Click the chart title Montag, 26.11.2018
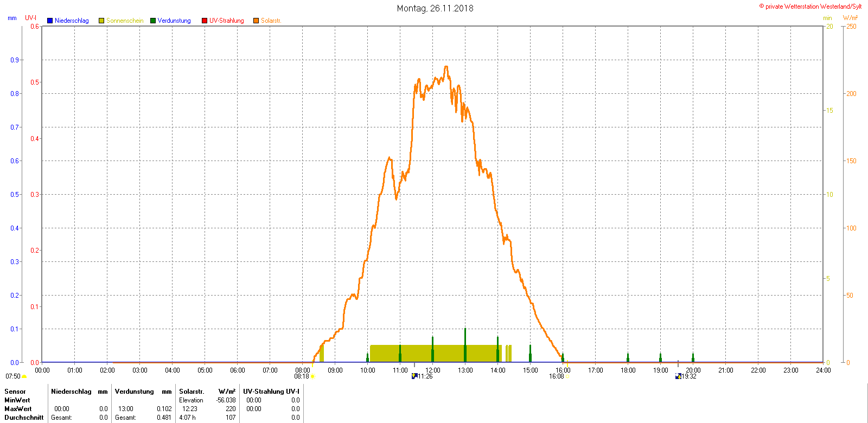 click(435, 8)
